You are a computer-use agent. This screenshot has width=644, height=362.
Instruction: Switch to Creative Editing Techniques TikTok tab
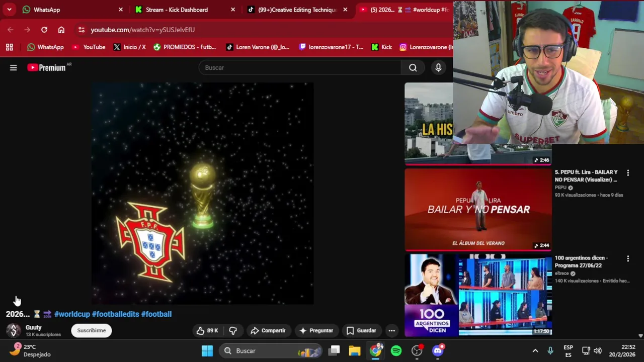coord(297,10)
